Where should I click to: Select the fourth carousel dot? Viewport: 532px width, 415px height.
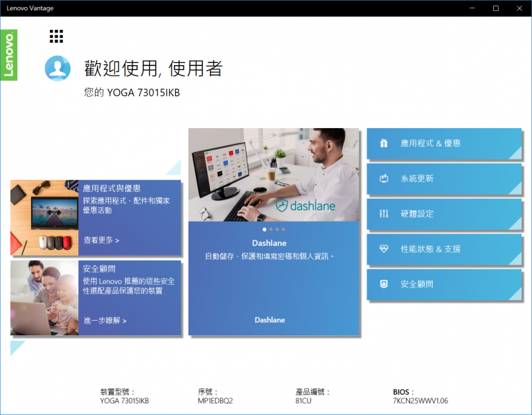[x=283, y=229]
